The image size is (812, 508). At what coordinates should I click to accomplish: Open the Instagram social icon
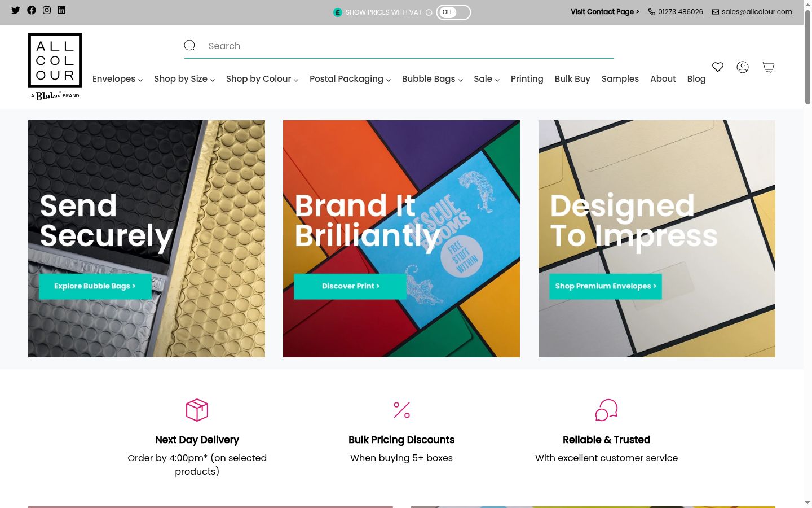coord(47,10)
